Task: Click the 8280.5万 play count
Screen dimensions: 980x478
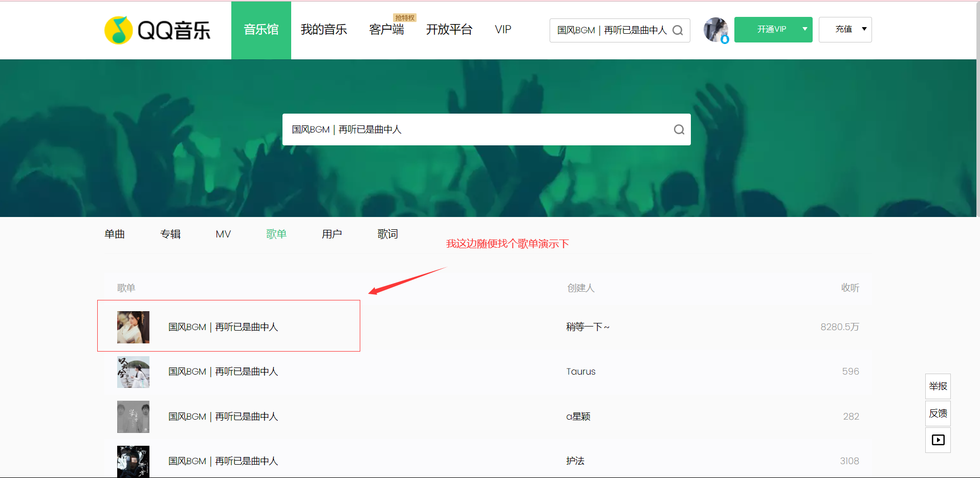Action: pos(840,327)
